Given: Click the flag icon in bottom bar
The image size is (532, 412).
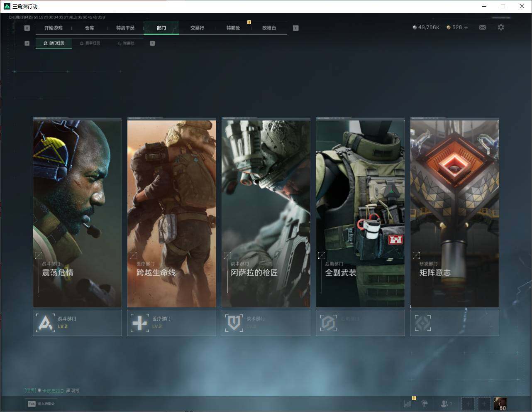Looking at the screenshot, I should point(425,403).
